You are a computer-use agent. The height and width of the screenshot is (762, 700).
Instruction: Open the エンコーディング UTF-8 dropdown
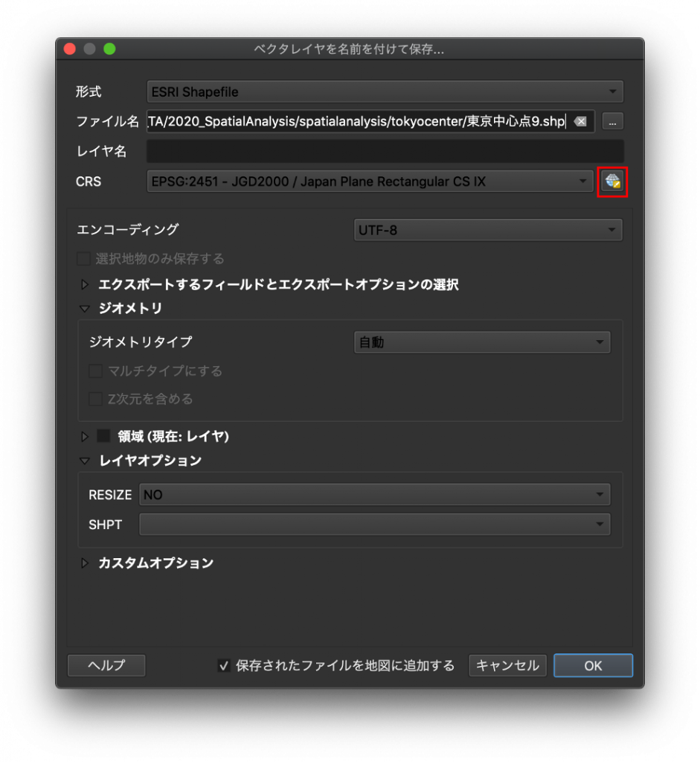(488, 230)
